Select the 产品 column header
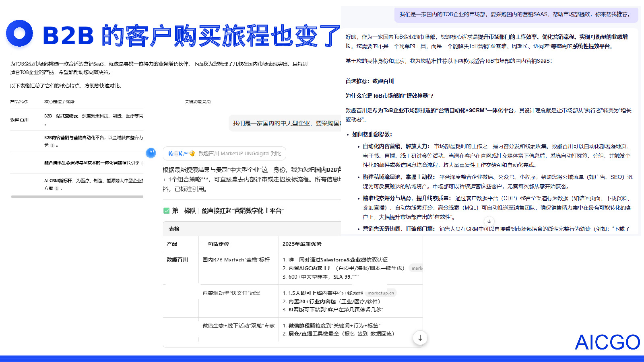Viewport: 644px width, 362px height. coord(172,244)
